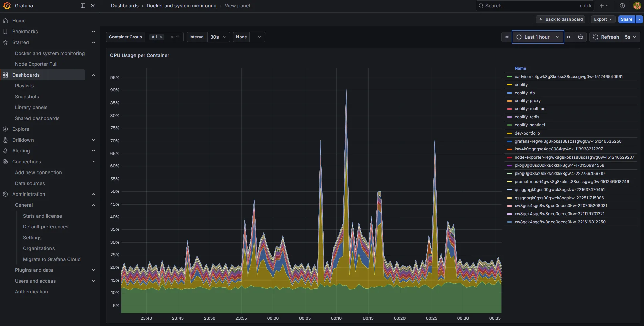Toggle coolify-redis series visibility
The image size is (644, 326).
pos(527,117)
